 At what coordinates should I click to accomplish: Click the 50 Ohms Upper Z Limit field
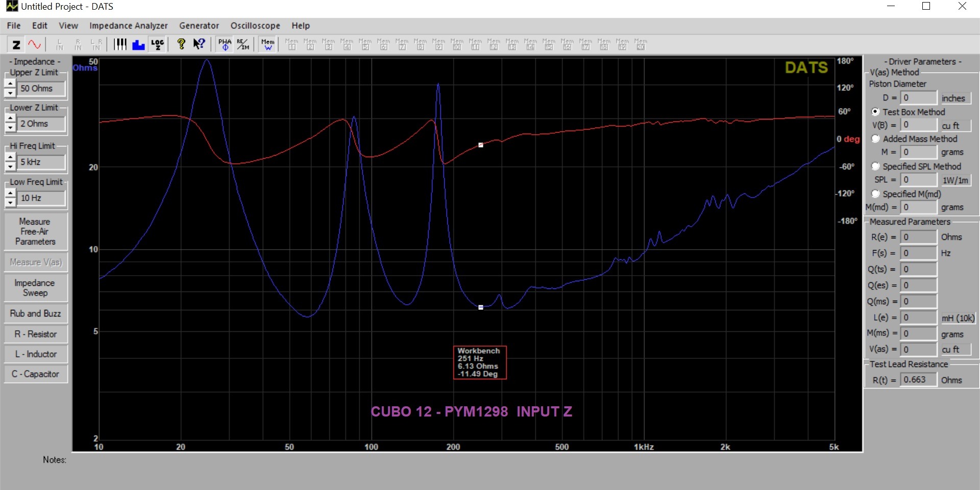42,88
